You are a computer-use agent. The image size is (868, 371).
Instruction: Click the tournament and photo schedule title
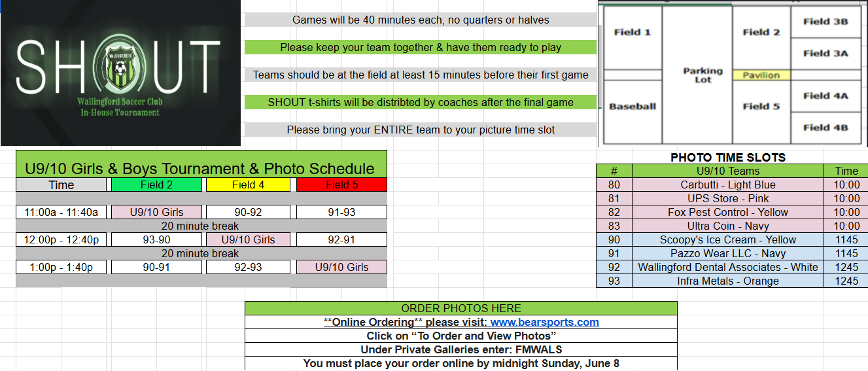coord(200,168)
